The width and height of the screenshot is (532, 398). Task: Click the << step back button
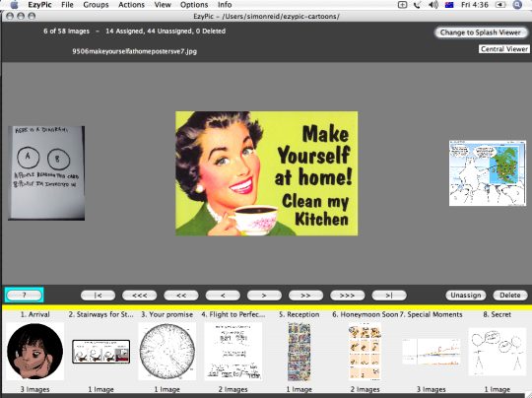click(x=181, y=296)
